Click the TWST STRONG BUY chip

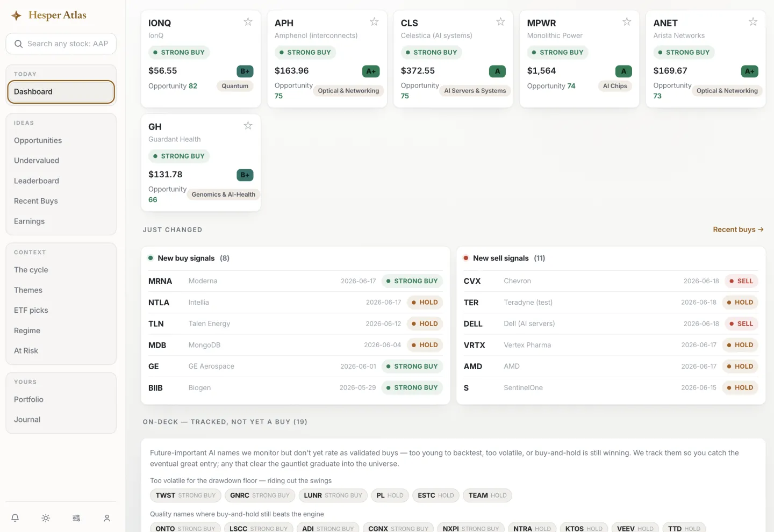point(185,495)
